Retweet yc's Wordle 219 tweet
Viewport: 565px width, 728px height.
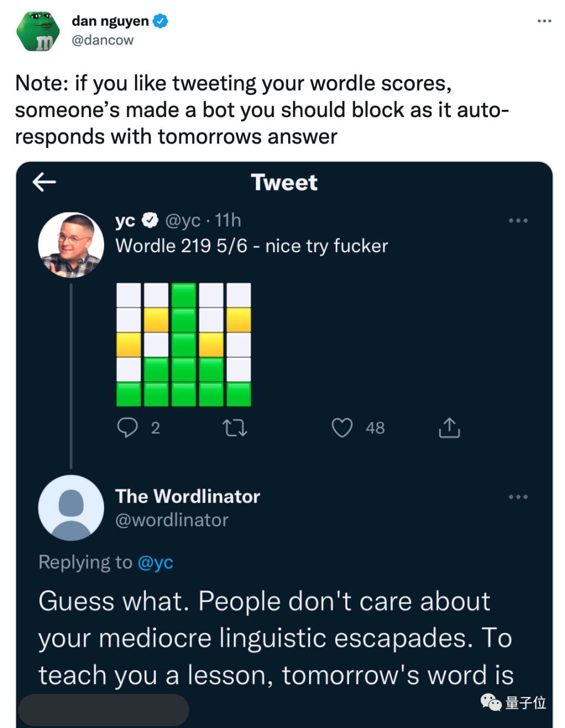(235, 428)
